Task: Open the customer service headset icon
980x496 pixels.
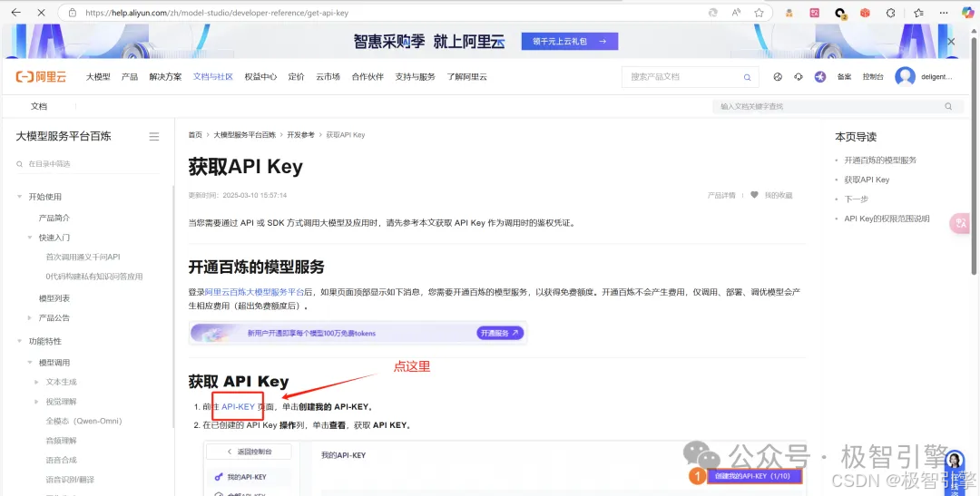Action: tap(799, 77)
